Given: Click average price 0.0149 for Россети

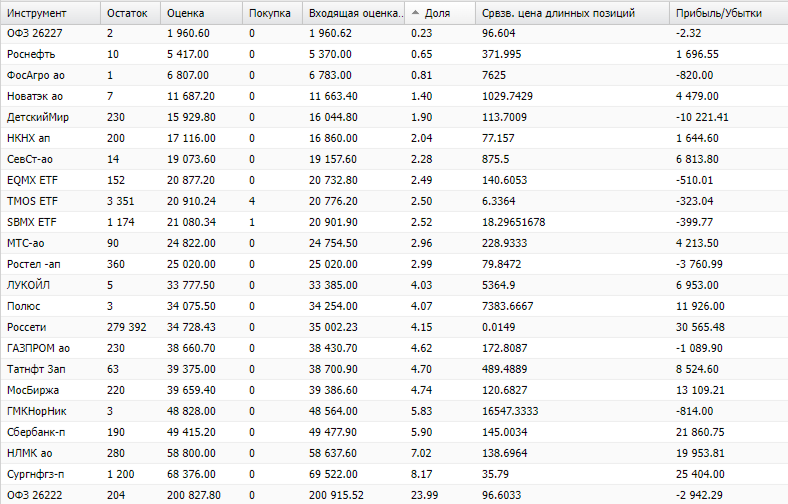Looking at the screenshot, I should click(x=499, y=327).
